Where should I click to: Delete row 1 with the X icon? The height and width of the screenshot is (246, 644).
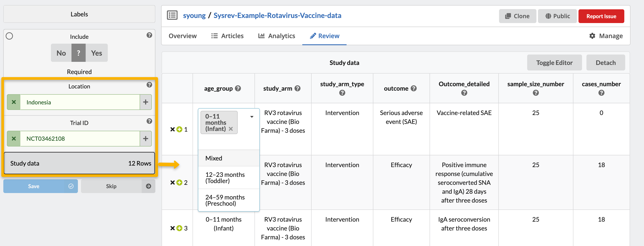coord(172,129)
